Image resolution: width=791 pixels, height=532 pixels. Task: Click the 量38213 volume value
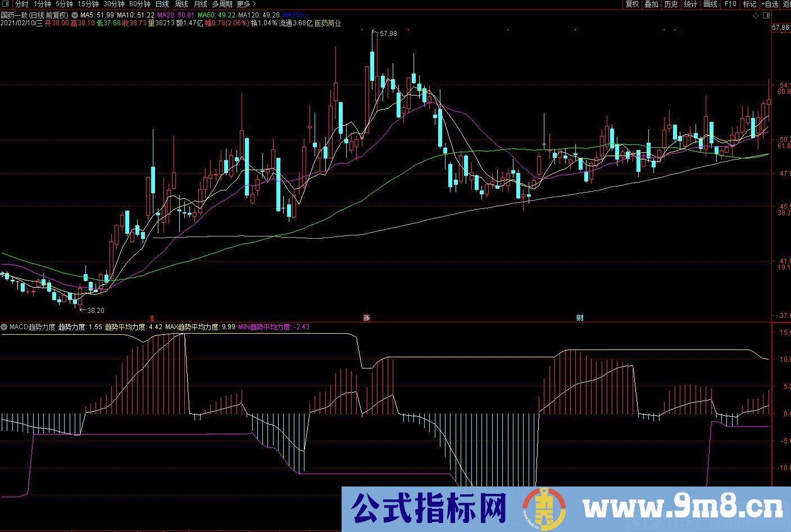161,24
